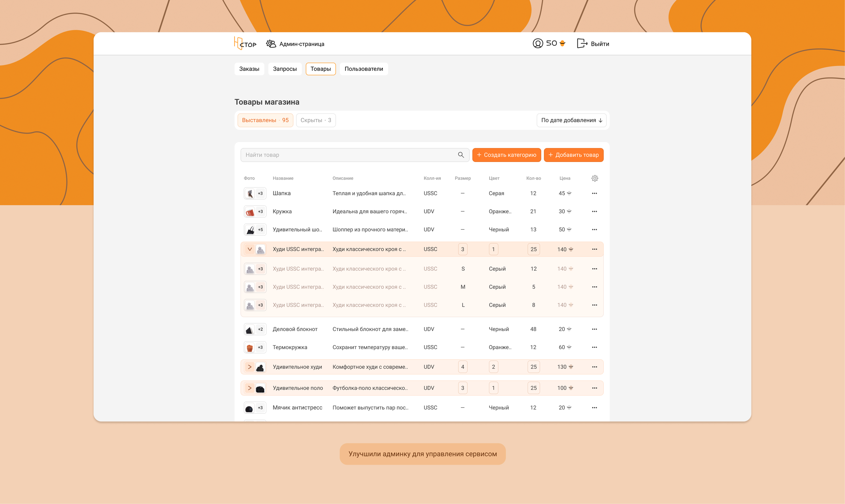Image resolution: width=845 pixels, height=504 pixels.
Task: Open the По дате добавления sort dropdown
Action: pos(571,120)
